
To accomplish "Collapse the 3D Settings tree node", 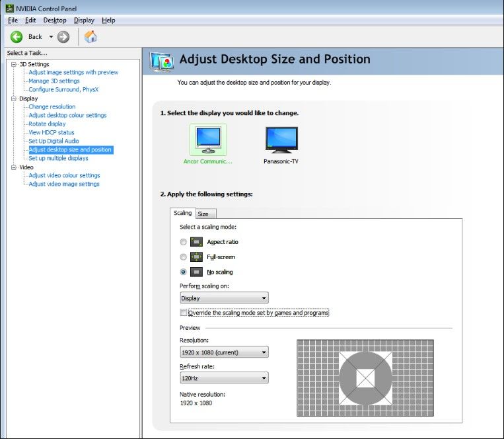I will tap(14, 64).
